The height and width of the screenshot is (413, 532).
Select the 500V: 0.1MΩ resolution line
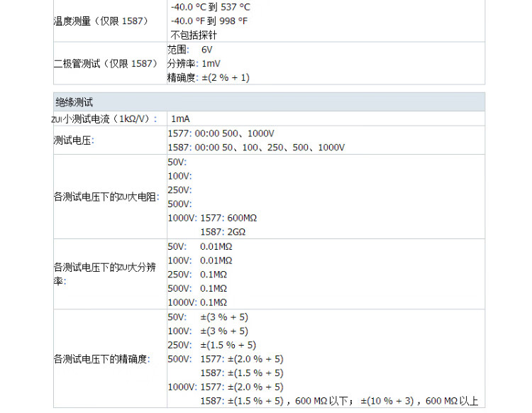pos(197,288)
